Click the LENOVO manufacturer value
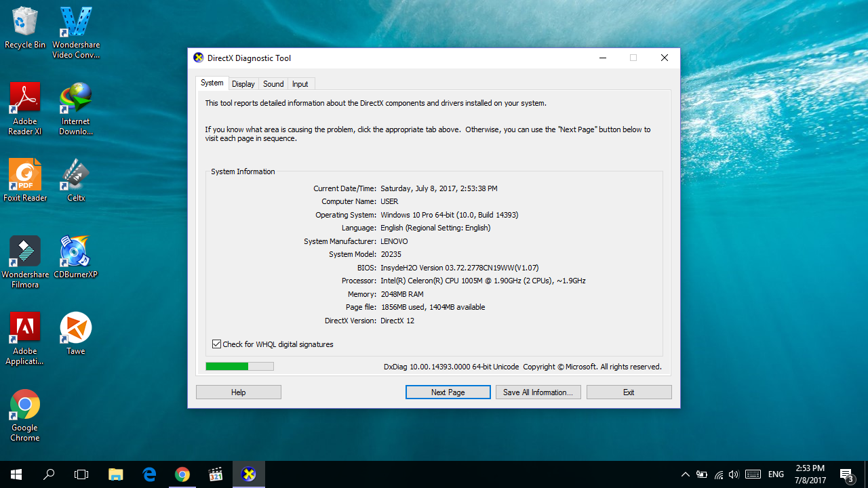This screenshot has width=868, height=488. click(395, 241)
